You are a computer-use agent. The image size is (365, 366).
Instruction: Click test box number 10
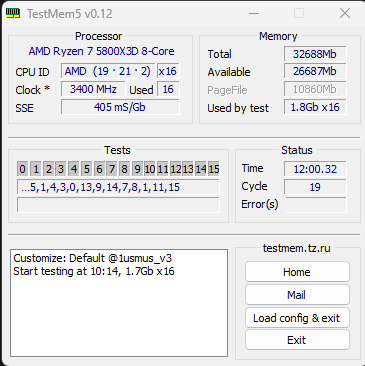(x=150, y=169)
